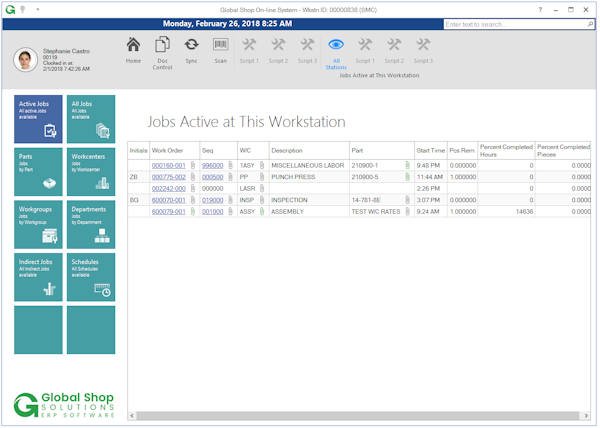The image size is (600, 428).
Task: Run Script 2 right of All Stations
Action: click(x=394, y=50)
